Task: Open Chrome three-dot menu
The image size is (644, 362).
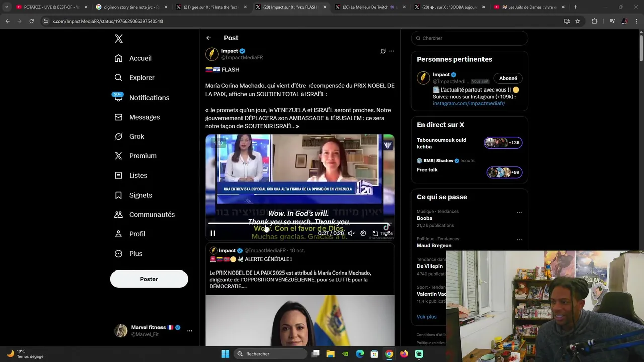Action: coord(636,21)
